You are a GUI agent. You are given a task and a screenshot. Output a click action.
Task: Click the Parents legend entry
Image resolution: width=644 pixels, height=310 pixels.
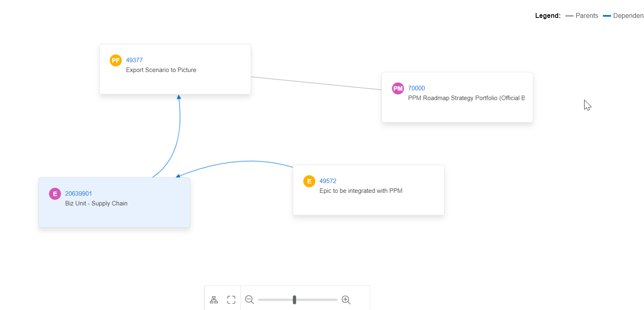[586, 16]
